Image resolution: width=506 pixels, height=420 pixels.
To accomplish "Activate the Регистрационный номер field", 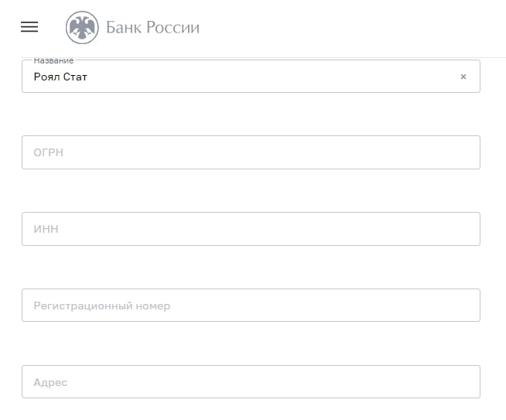I will [251, 306].
